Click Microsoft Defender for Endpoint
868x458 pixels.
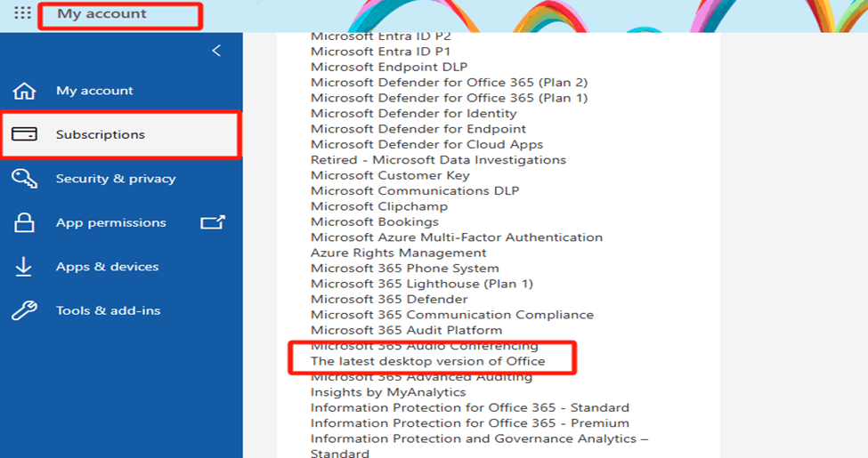point(418,129)
